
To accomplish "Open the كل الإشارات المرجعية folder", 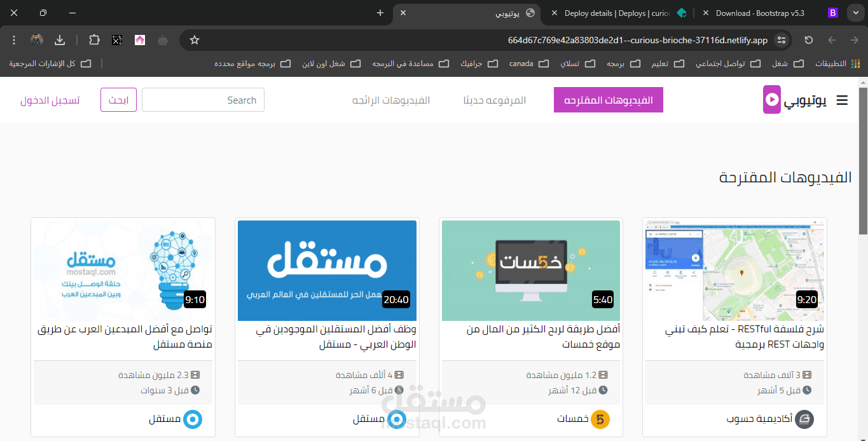I will [45, 64].
